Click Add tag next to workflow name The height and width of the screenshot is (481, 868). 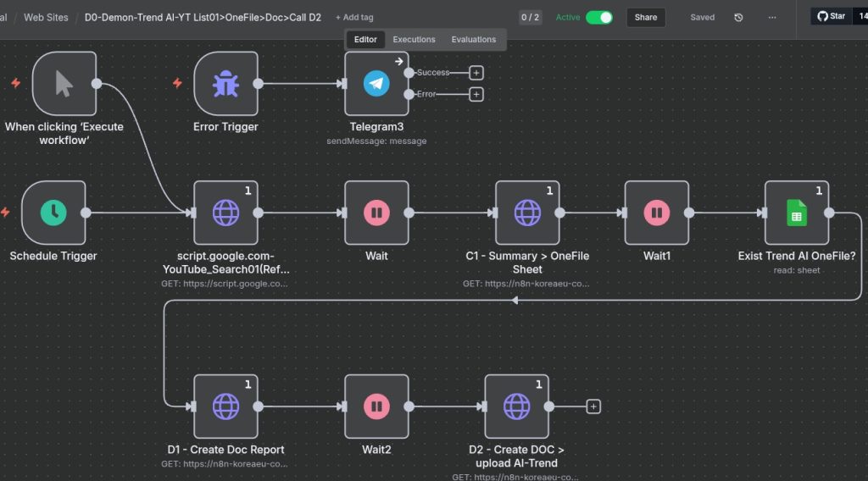354,17
